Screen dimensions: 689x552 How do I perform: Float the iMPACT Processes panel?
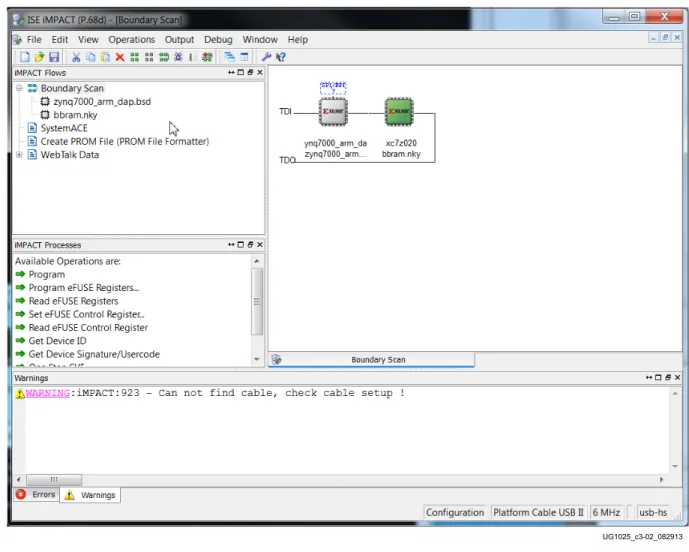click(250, 244)
